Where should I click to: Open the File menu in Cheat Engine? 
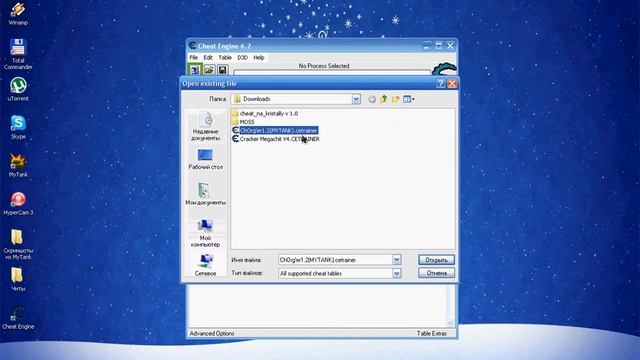pos(193,58)
